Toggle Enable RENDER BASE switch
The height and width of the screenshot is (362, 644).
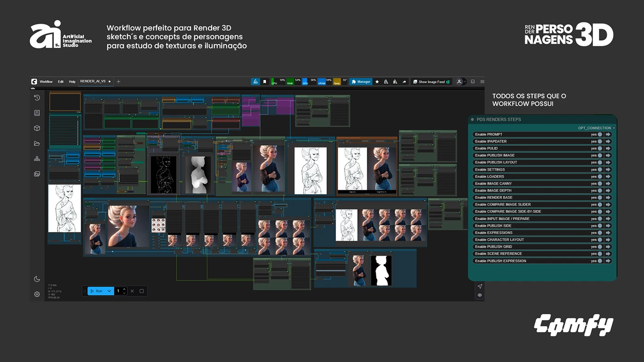pos(600,198)
